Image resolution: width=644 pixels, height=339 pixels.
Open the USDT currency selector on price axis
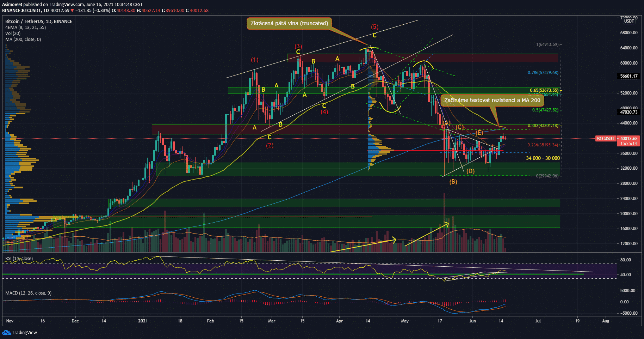(x=629, y=21)
